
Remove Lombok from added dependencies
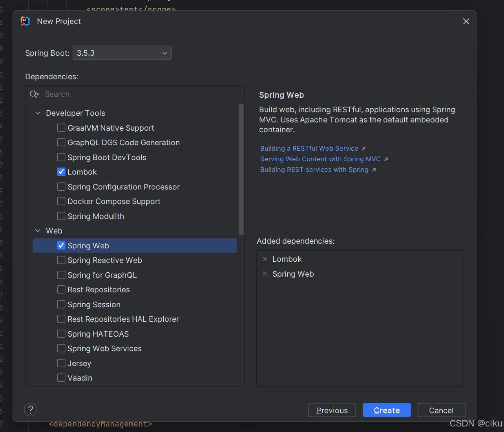265,259
